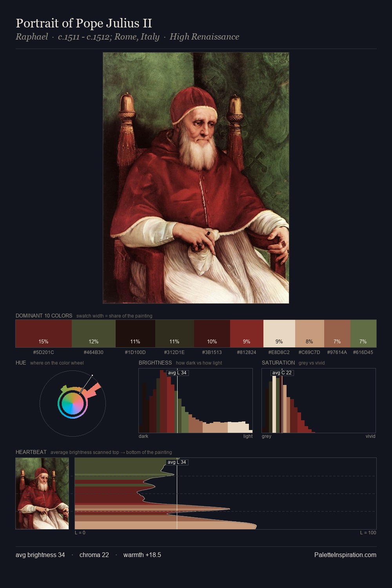Image resolution: width=392 pixels, height=588 pixels.
Task: Click the avg brightness 34 footer stat
Action: (40, 555)
